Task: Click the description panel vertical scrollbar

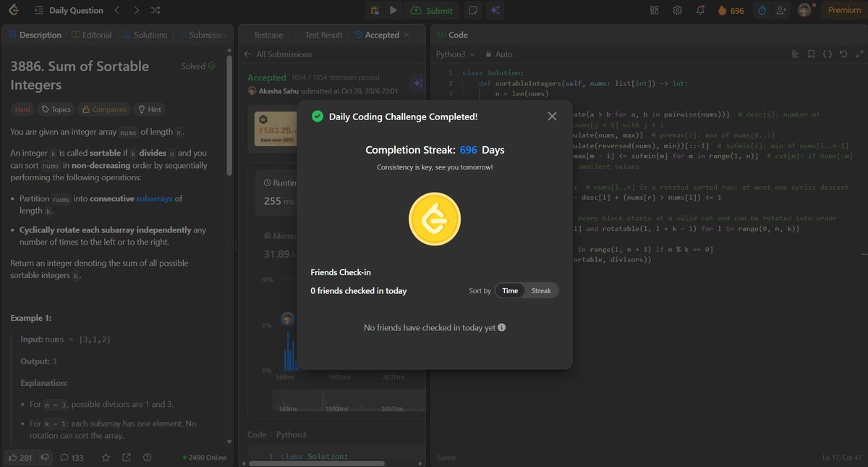Action: 230,116
